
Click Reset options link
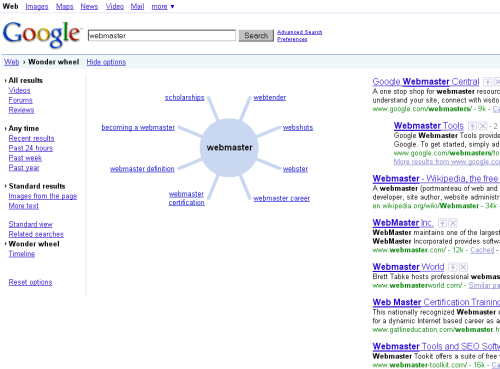[30, 282]
